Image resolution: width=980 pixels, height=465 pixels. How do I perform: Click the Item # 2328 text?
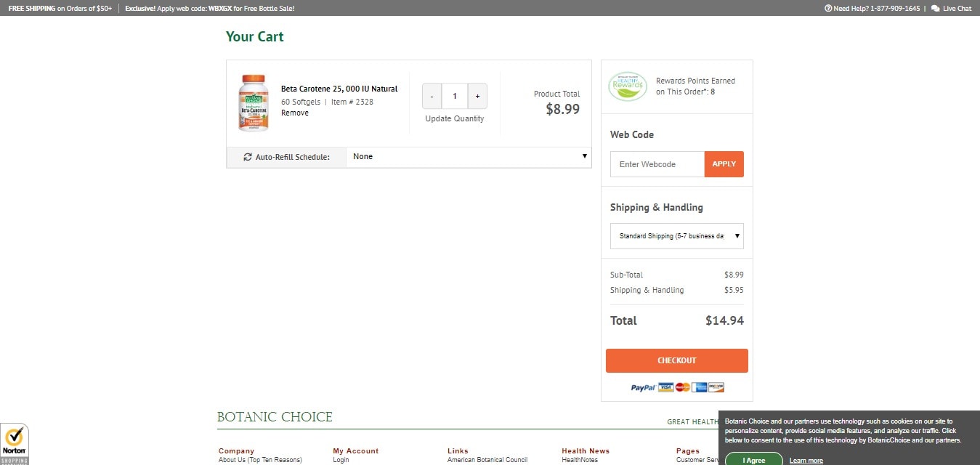pyautogui.click(x=352, y=102)
